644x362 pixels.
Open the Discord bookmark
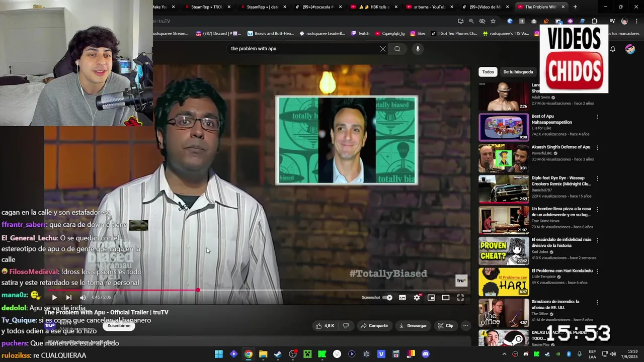218,34
